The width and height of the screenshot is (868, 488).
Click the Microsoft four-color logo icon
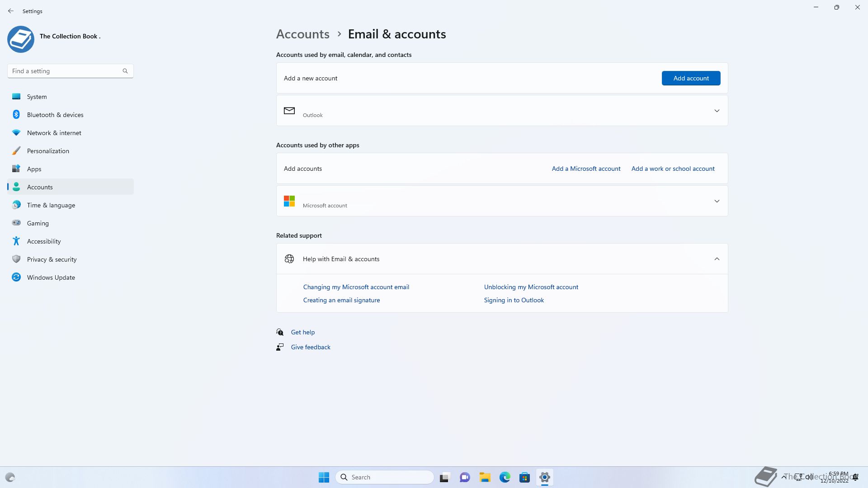coord(289,201)
